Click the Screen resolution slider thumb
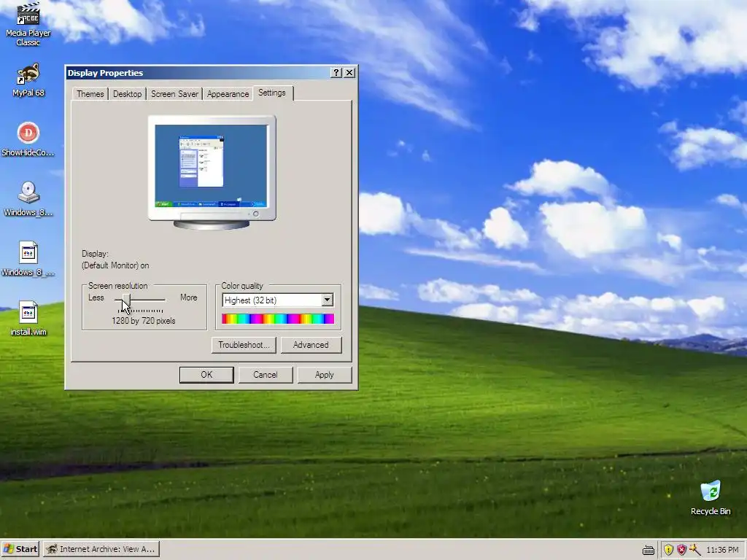 click(x=126, y=301)
